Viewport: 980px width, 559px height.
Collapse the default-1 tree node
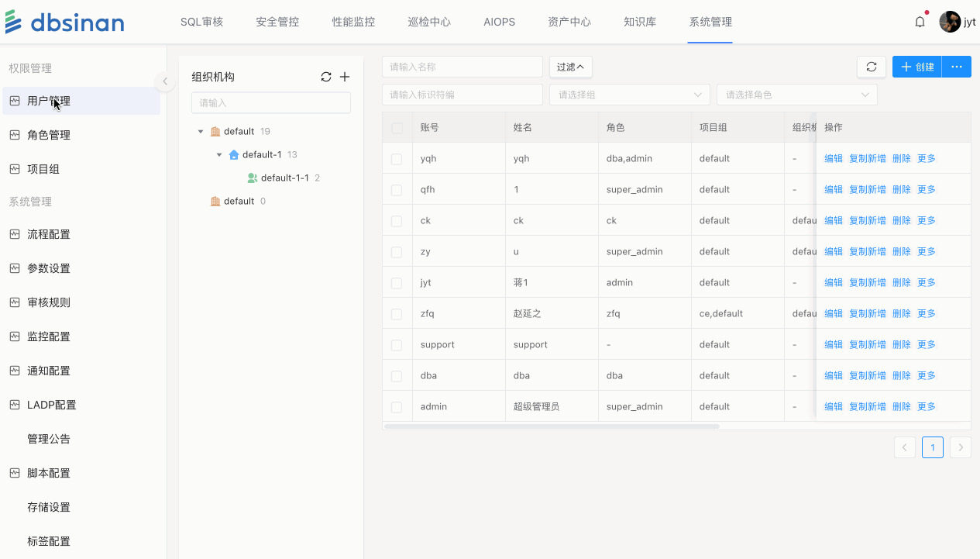pyautogui.click(x=219, y=155)
